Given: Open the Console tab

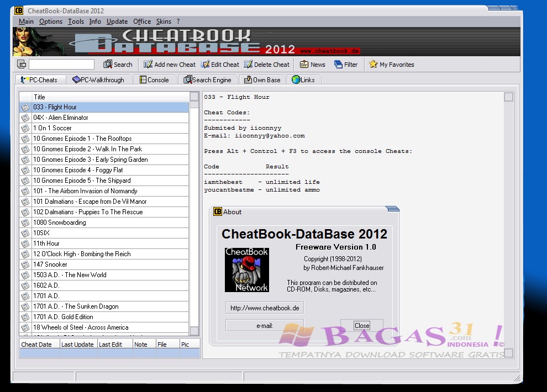Looking at the screenshot, I should [x=156, y=80].
